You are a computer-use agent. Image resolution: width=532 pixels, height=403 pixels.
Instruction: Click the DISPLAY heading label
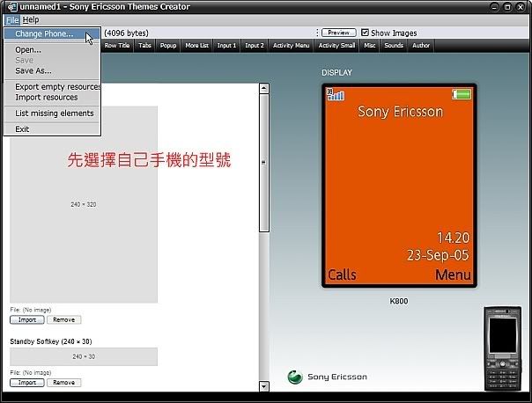336,72
